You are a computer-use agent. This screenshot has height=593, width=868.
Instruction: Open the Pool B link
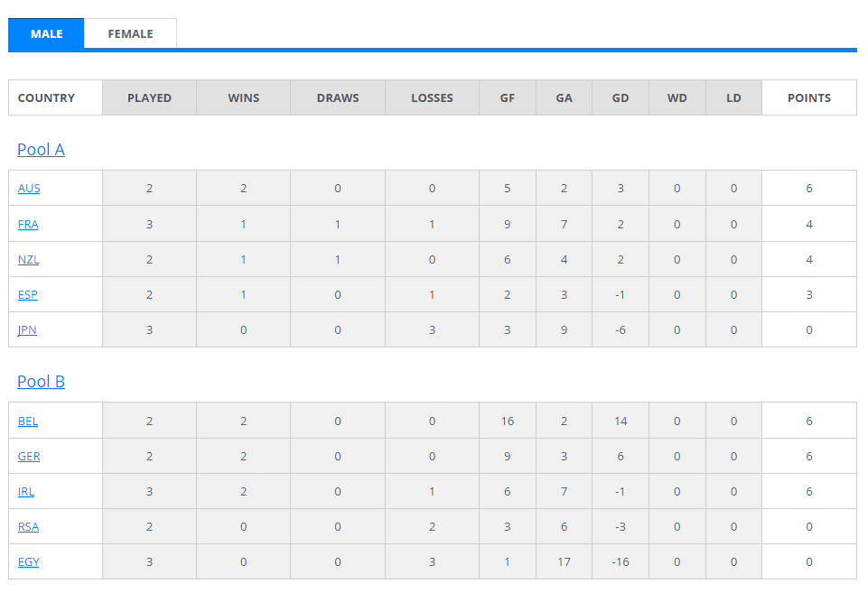tap(41, 382)
